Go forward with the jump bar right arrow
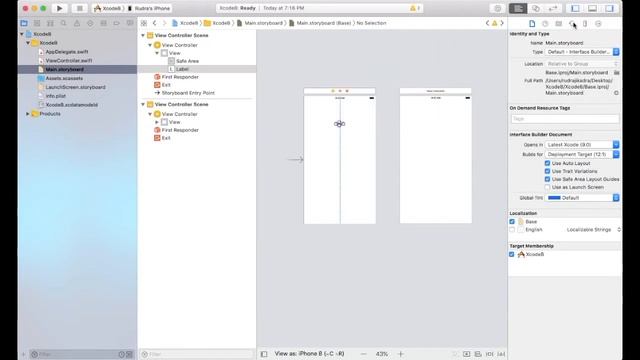The height and width of the screenshot is (360, 640). (x=164, y=23)
